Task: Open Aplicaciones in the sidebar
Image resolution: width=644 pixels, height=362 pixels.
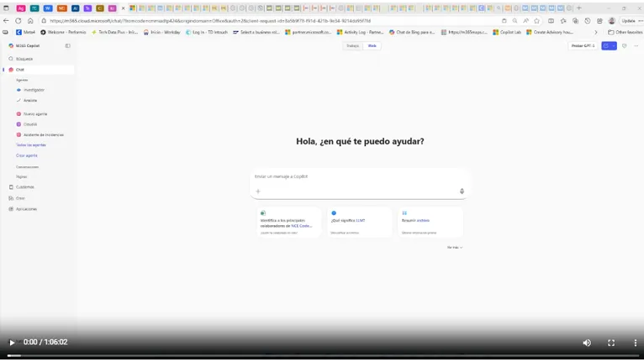Action: [26, 209]
